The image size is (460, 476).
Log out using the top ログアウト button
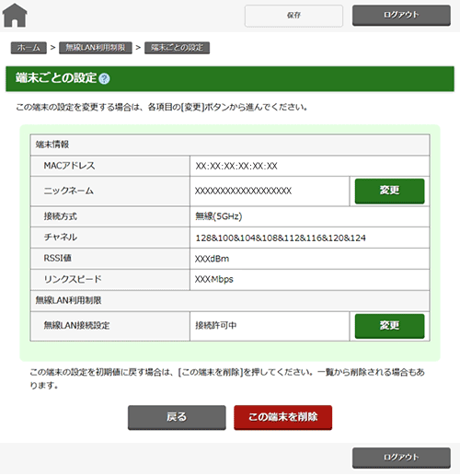coord(401,15)
